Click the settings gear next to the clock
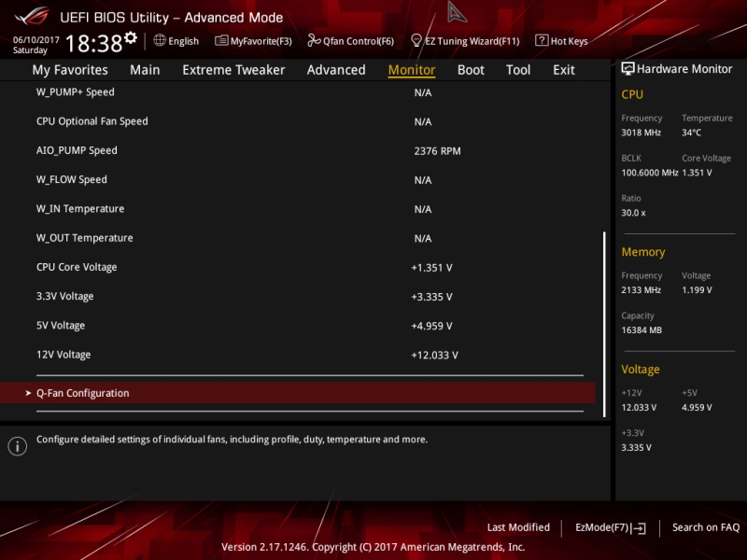 [131, 38]
